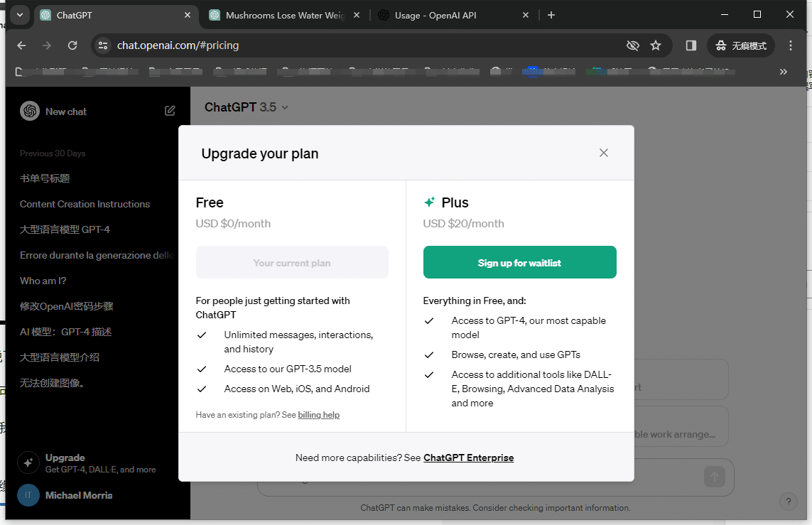Image resolution: width=812 pixels, height=525 pixels.
Task: Click the tracking protection eye icon
Action: [632, 45]
